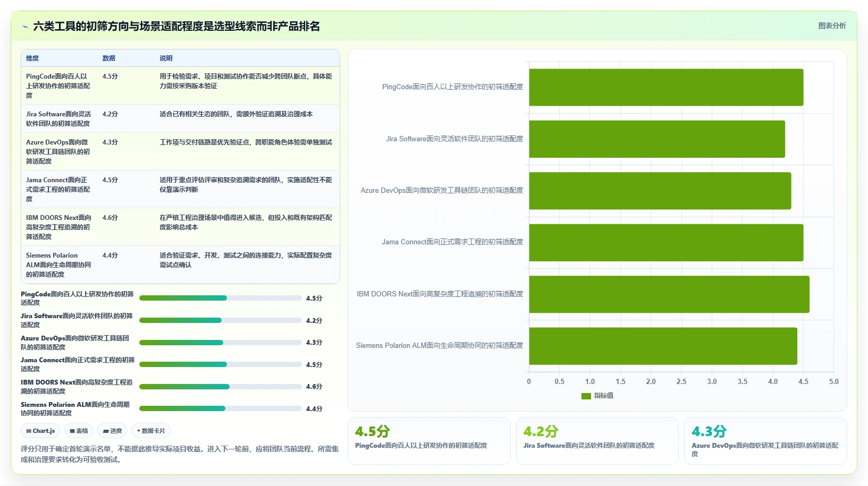
Task: Click the IBM DOORS Next y-axis label in the chart
Action: point(440,294)
